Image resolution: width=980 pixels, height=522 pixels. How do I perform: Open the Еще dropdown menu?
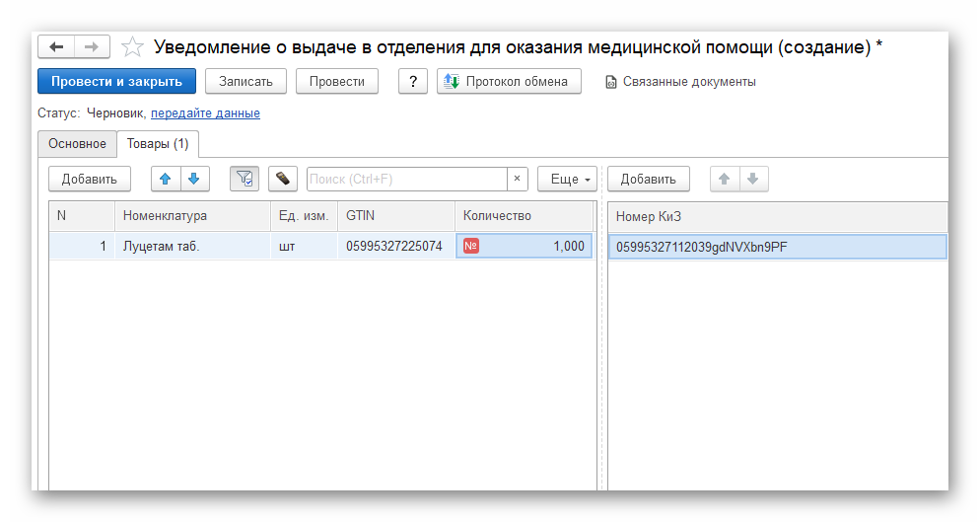568,179
